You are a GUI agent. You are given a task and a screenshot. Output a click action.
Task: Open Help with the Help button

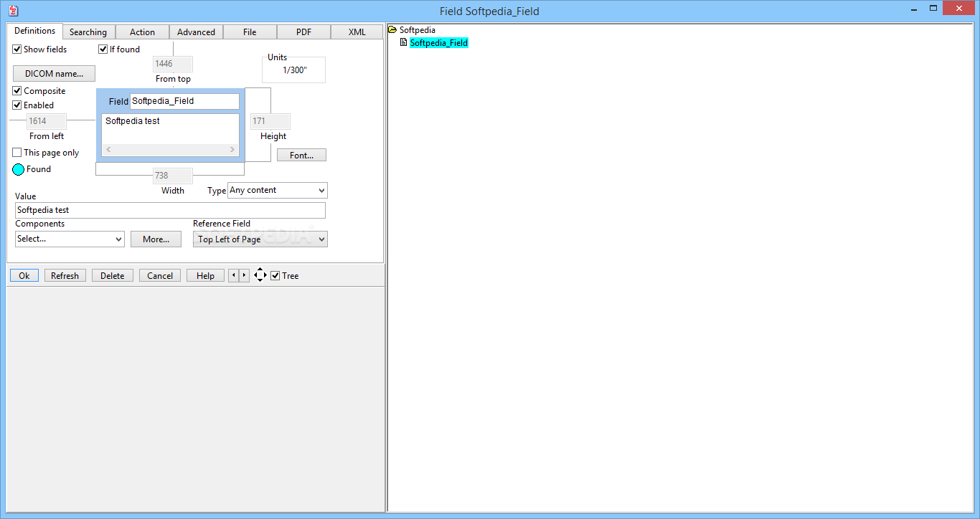tap(205, 275)
